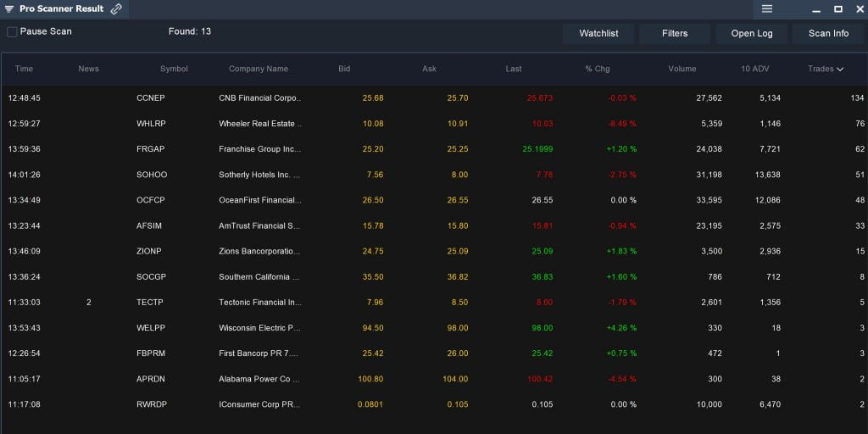
Task: Click the % change +4.26 %
Action: [x=621, y=328]
